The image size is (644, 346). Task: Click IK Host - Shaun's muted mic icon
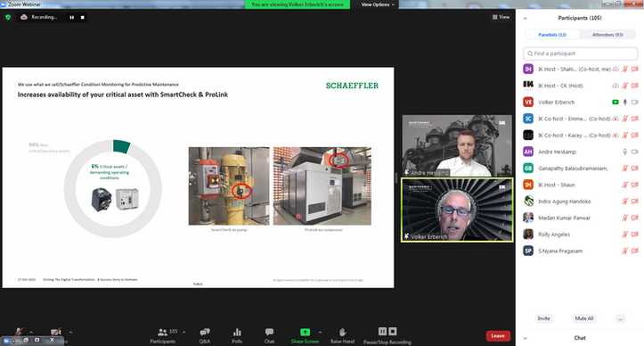pos(625,185)
